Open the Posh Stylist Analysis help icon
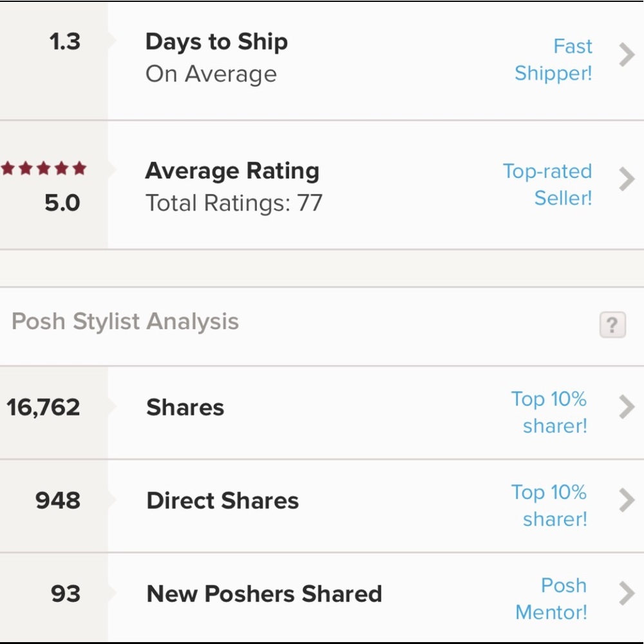Viewport: 644px width, 644px height. (x=612, y=325)
